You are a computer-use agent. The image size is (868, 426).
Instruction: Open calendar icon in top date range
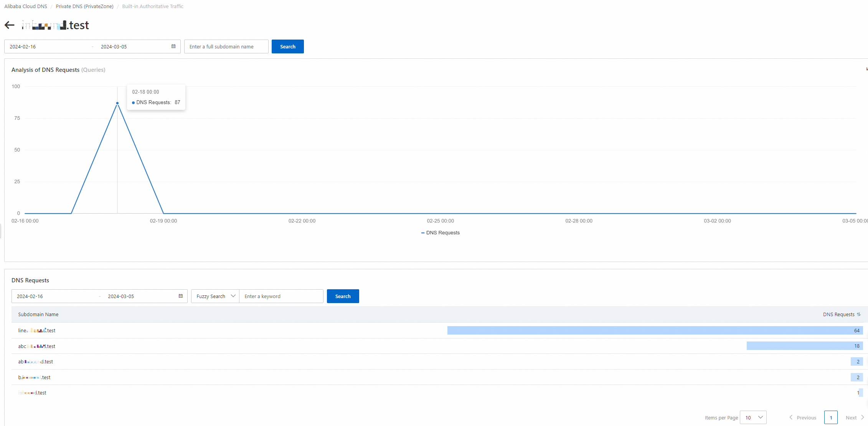[173, 46]
